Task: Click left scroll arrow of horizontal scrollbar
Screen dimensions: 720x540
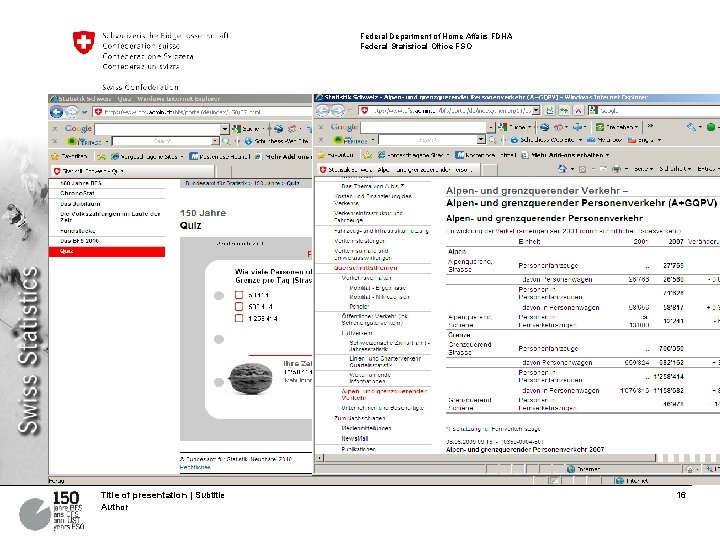Action: pyautogui.click(x=319, y=458)
